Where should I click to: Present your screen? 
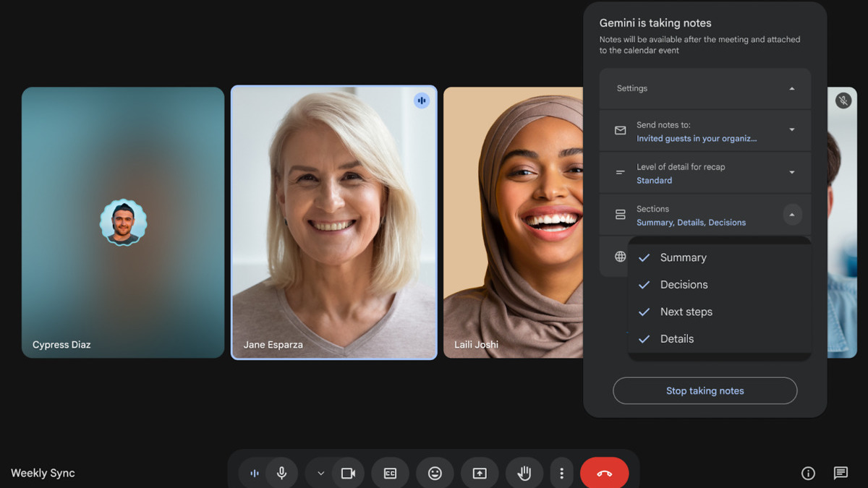[x=480, y=473]
